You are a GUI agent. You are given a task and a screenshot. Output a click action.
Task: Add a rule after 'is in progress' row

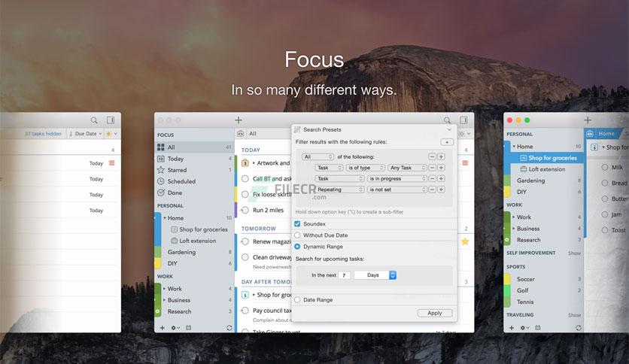(x=441, y=178)
